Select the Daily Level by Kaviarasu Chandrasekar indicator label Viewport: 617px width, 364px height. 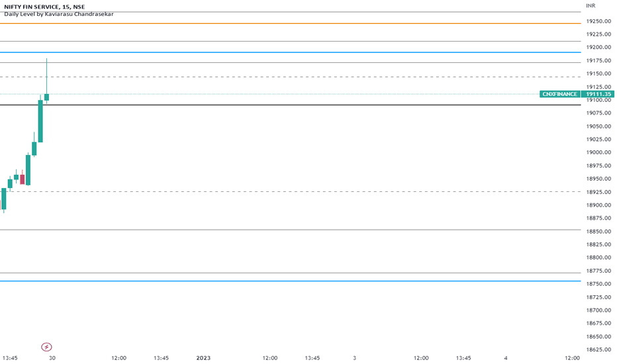click(59, 14)
